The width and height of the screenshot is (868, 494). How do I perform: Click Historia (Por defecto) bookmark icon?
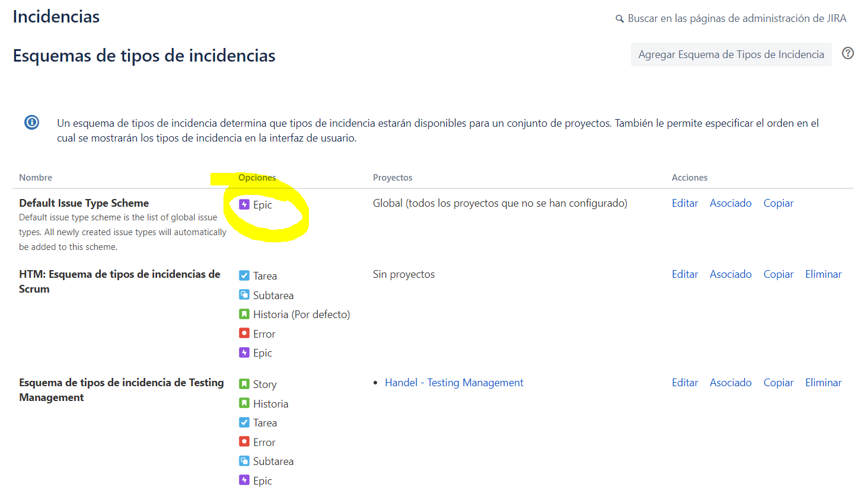[244, 314]
